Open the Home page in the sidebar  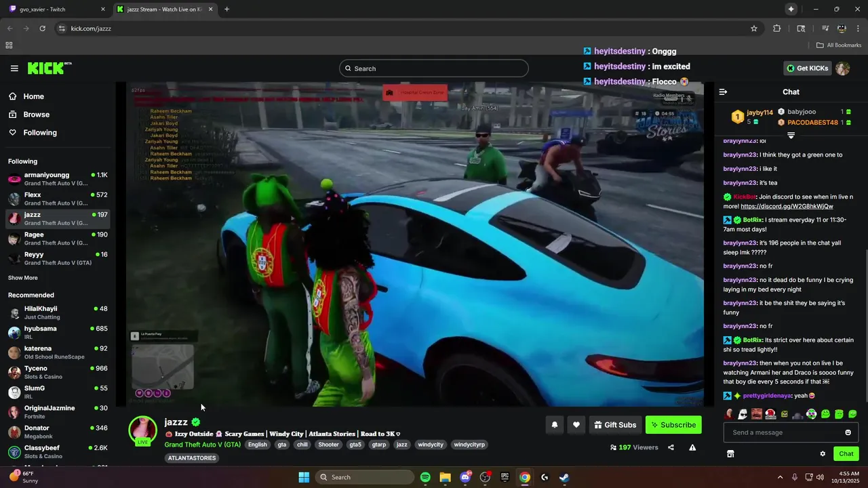pyautogui.click(x=33, y=96)
